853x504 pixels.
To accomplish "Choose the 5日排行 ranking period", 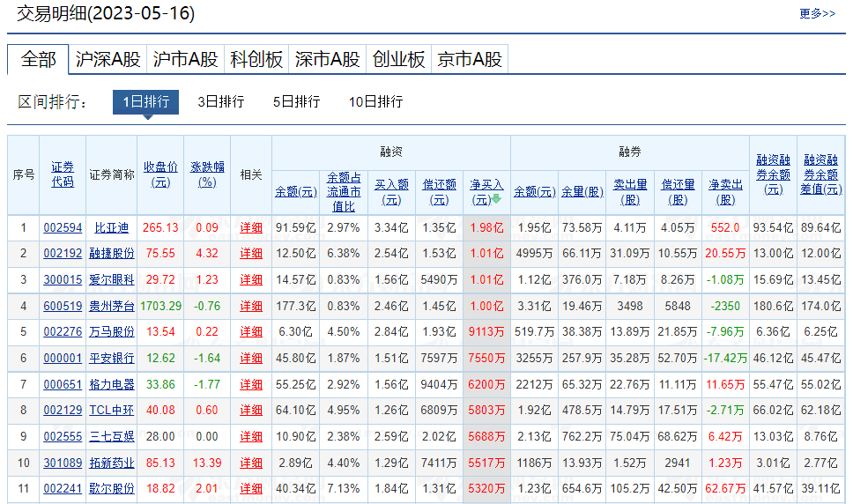I will tap(296, 102).
